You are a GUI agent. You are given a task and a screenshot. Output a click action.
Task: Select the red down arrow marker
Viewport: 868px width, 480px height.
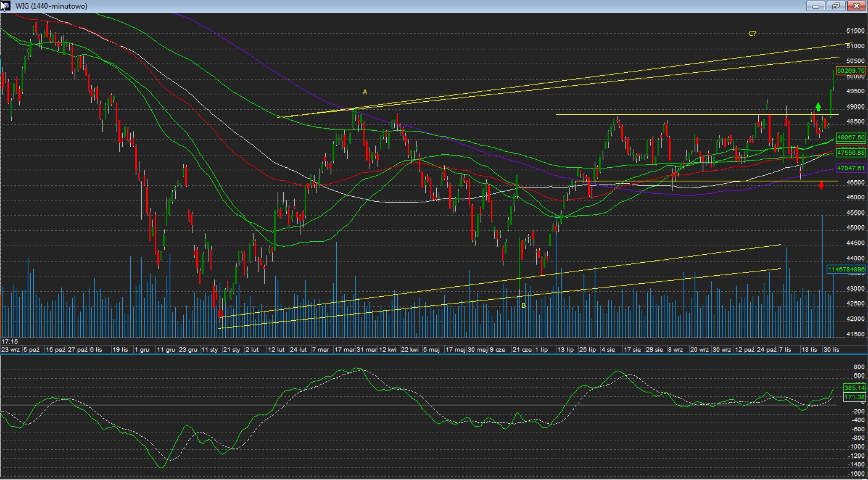click(x=821, y=185)
